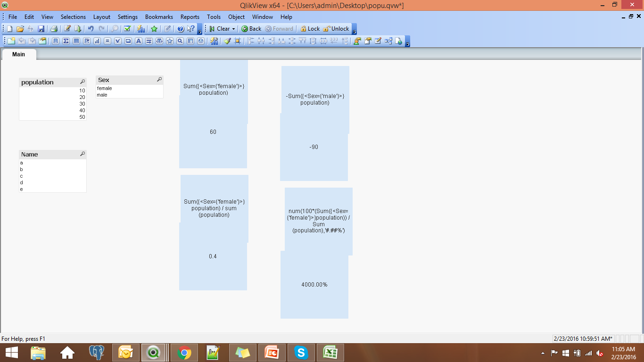Screen dimensions: 644x362
Task: Open the Object menu
Action: pos(236,16)
